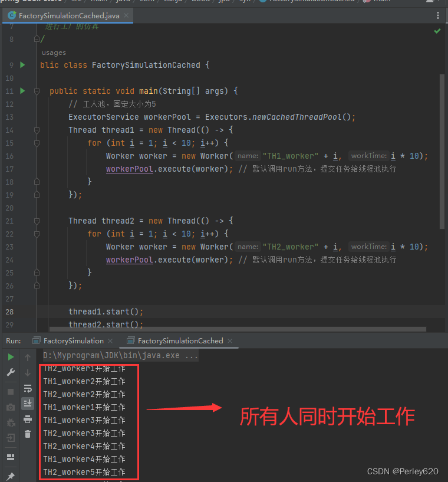Image resolution: width=448 pixels, height=482 pixels.
Task: Click fold end marker at line 26
Action: pyautogui.click(x=37, y=286)
